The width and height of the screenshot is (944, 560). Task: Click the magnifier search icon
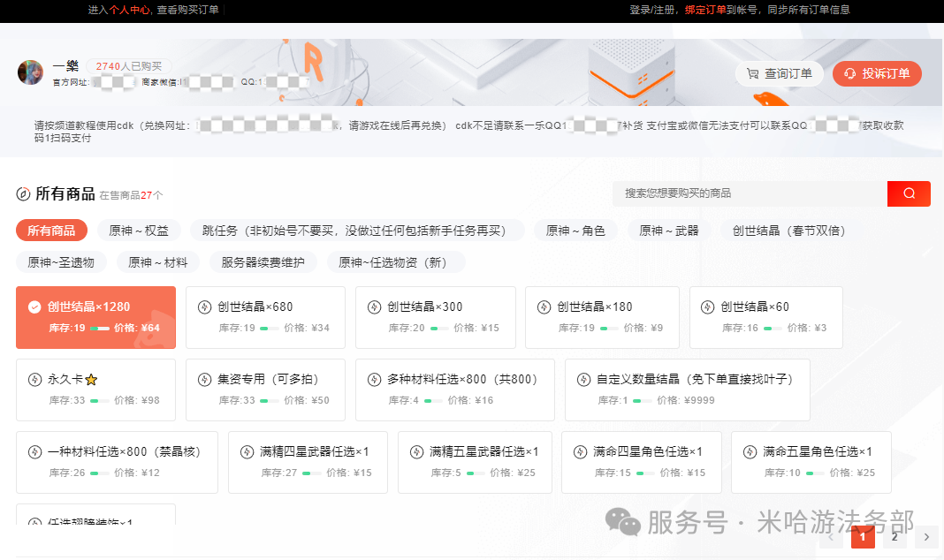[x=909, y=193]
